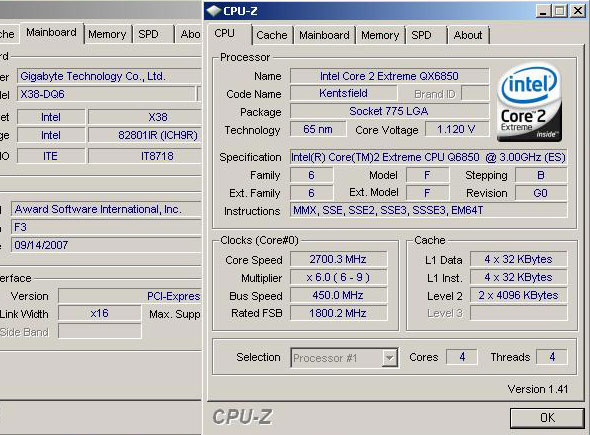Click the BIOS date 09/14/2007 field
The image size is (590, 435).
pos(106,245)
